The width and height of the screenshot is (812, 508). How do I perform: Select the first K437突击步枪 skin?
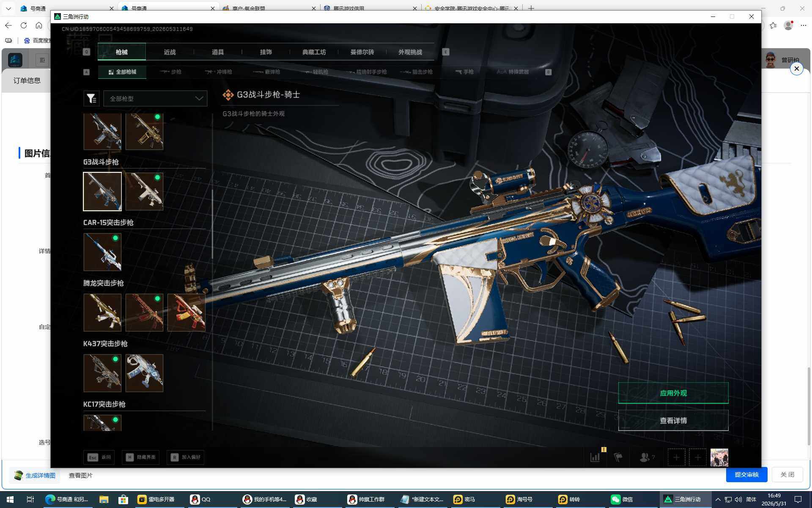click(x=102, y=373)
